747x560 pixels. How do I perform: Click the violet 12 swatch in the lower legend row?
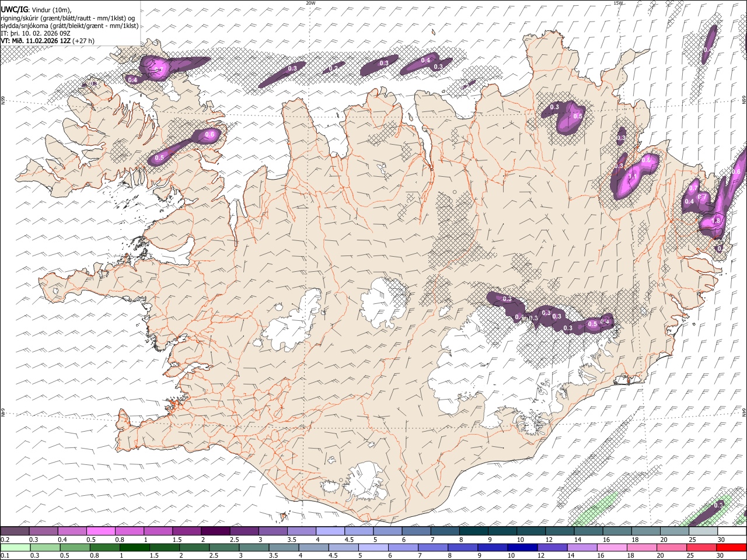(553, 547)
